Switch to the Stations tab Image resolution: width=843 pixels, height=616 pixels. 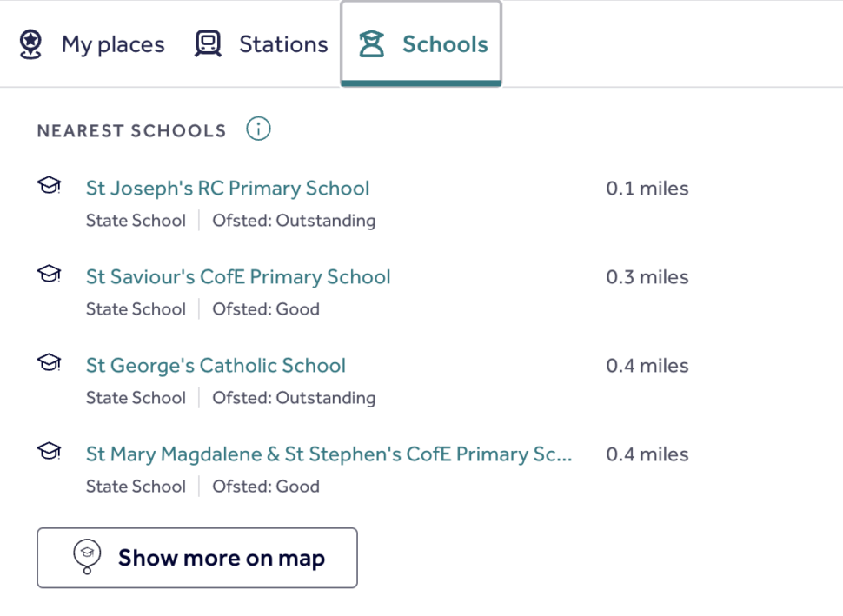pyautogui.click(x=262, y=44)
